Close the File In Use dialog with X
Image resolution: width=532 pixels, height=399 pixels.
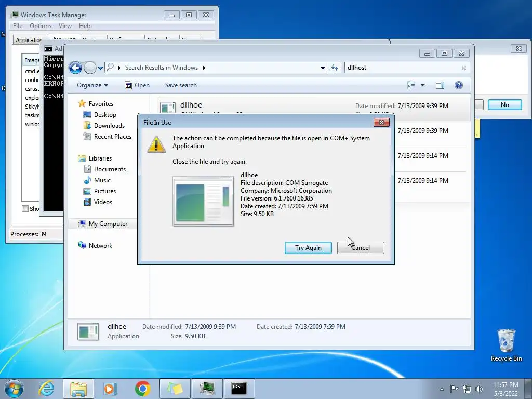point(381,123)
